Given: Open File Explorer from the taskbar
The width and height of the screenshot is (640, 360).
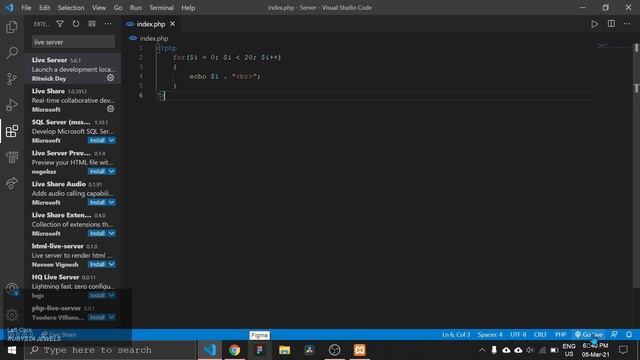Looking at the screenshot, I should (x=284, y=350).
